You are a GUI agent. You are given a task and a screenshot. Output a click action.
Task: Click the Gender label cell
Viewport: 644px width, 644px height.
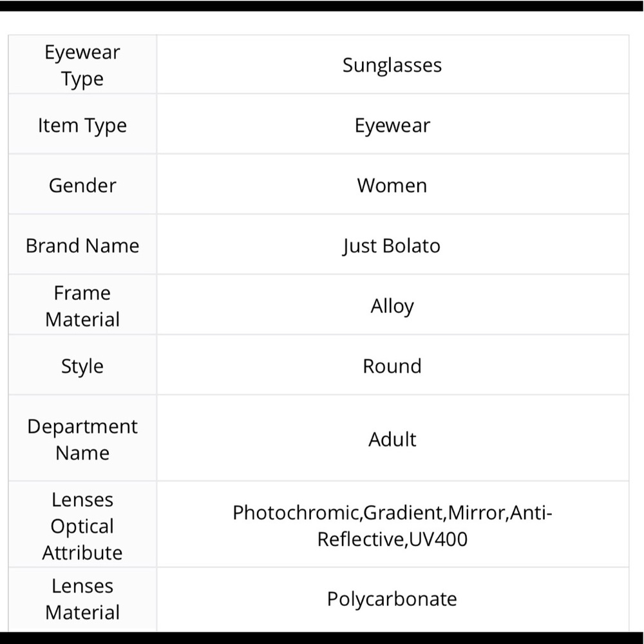coord(82,184)
